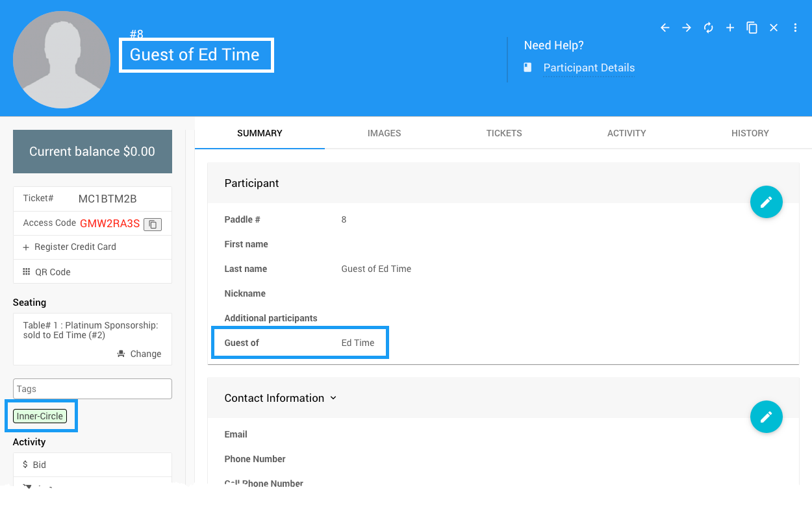Go to previous participant with back arrow
The image size is (812, 505).
tap(665, 28)
